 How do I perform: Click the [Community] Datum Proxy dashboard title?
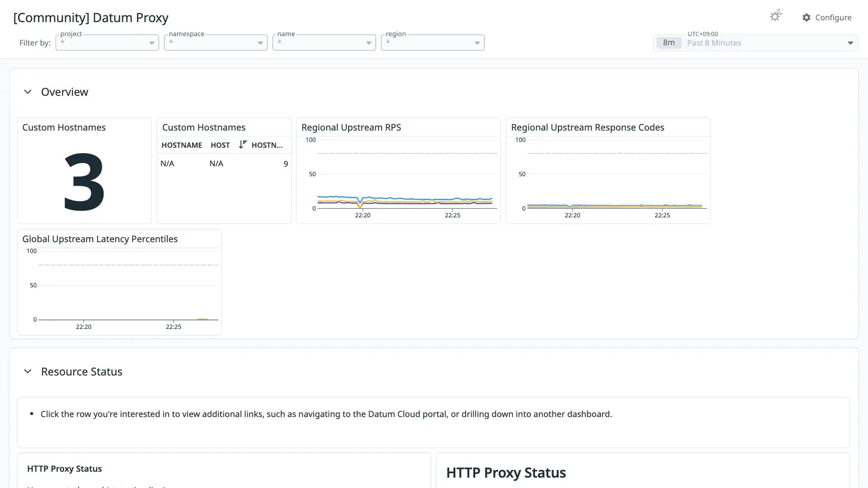[91, 18]
